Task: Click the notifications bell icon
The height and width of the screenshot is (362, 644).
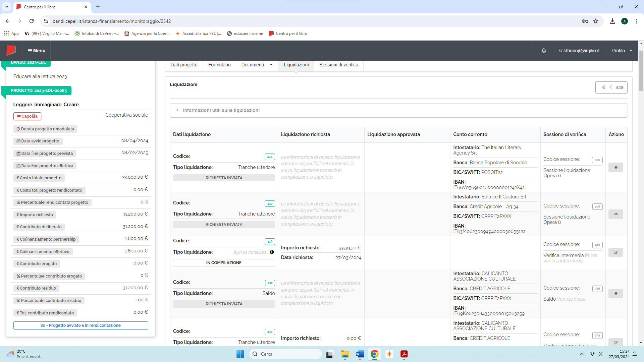Action: 544,51
